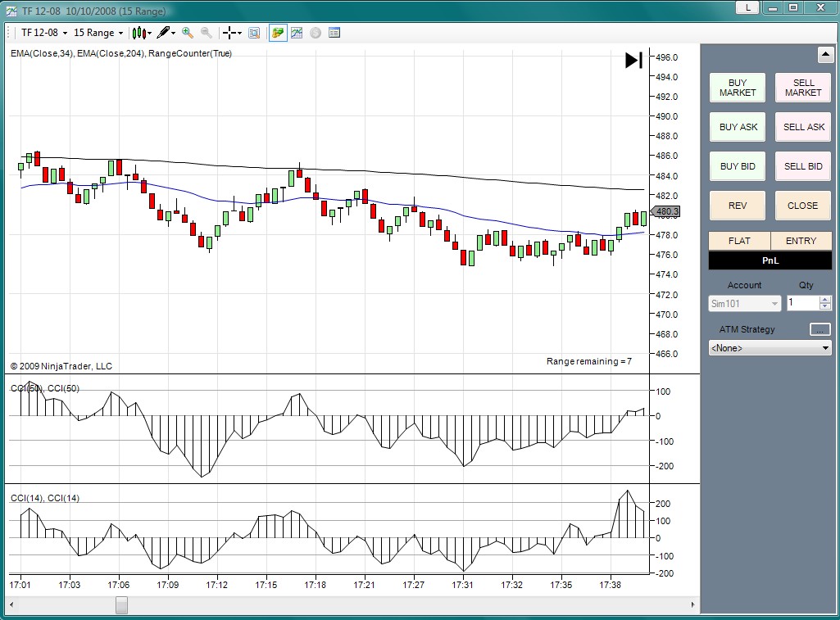Collapse the order panel with up arrow
840x620 pixels.
[825, 55]
